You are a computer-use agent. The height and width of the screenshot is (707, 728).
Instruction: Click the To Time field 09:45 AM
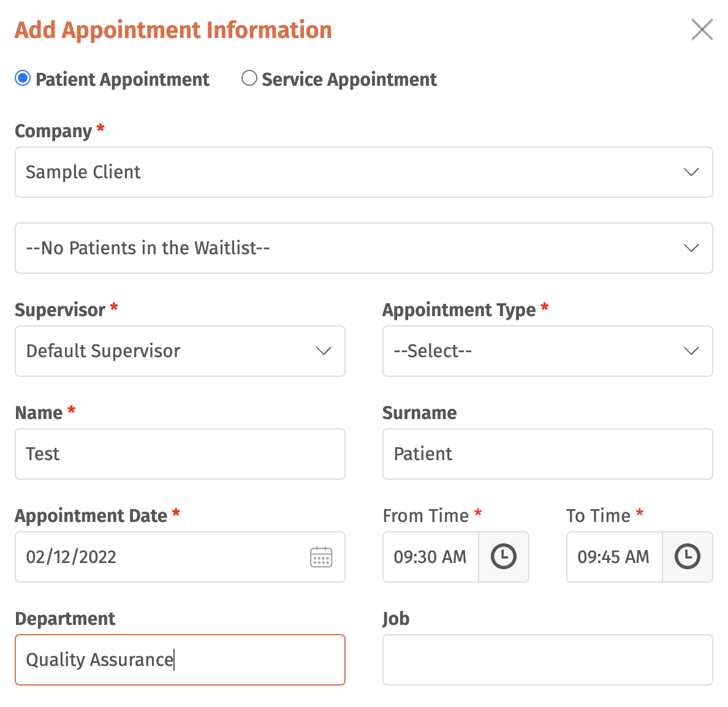(614, 557)
